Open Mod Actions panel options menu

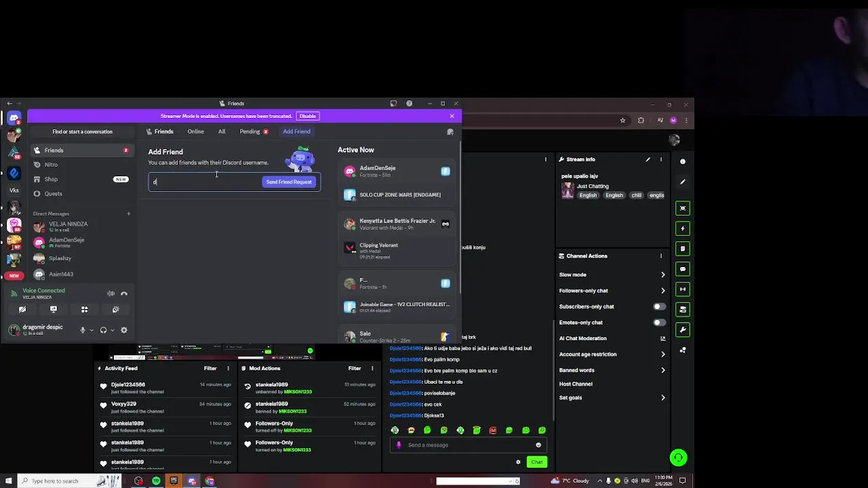tap(372, 369)
